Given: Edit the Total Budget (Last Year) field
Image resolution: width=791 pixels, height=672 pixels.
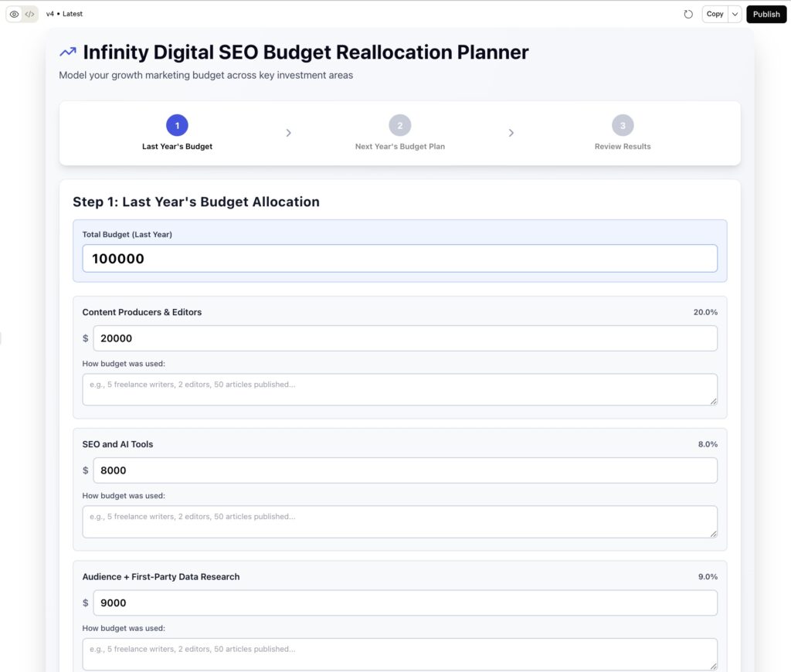Looking at the screenshot, I should [399, 258].
